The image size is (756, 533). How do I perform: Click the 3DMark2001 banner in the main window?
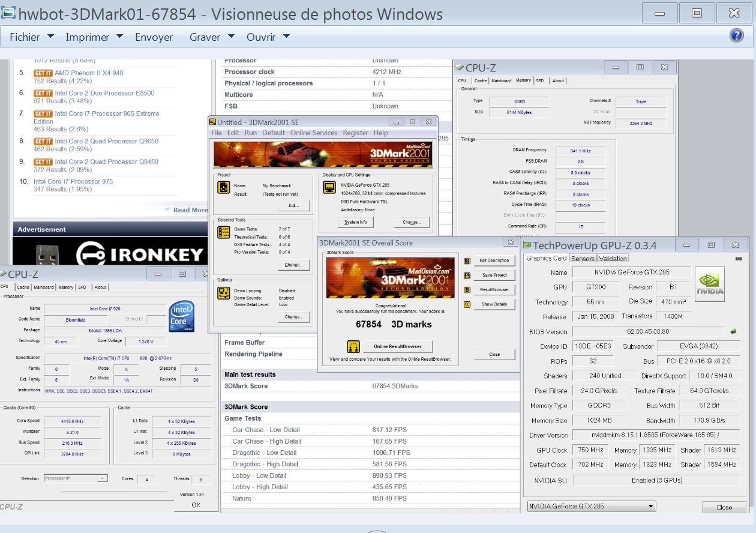click(x=323, y=155)
